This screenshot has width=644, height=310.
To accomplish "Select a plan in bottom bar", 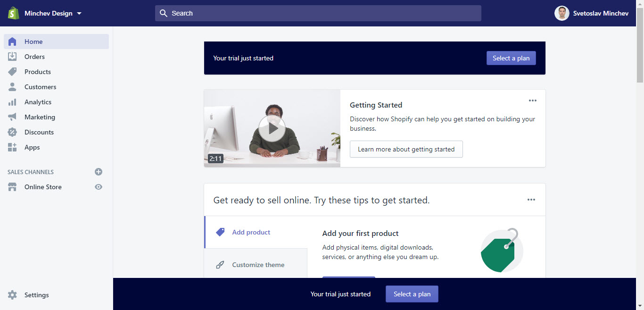I will pyautogui.click(x=412, y=294).
